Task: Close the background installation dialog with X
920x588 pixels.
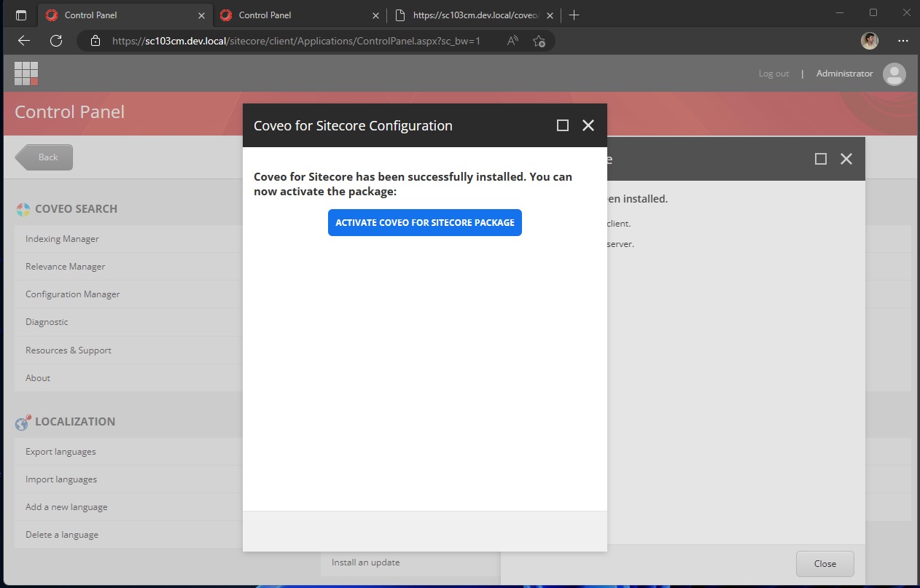Action: click(x=846, y=159)
